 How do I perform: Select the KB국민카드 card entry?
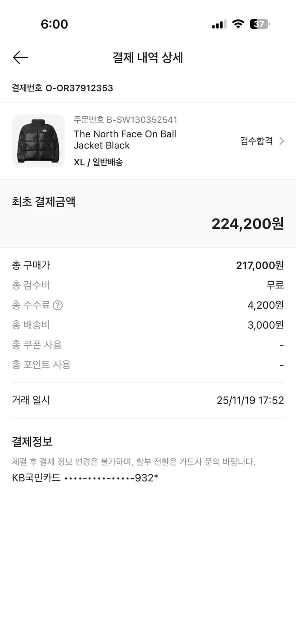click(x=85, y=478)
